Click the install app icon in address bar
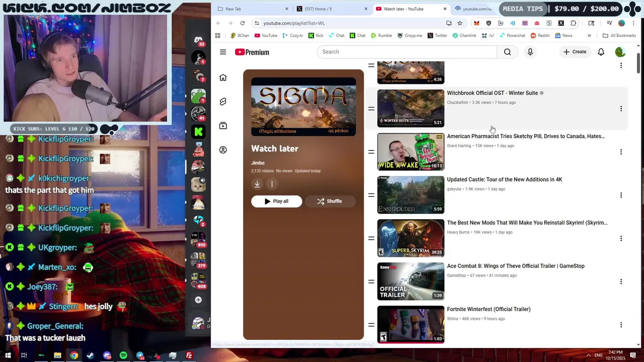The height and width of the screenshot is (362, 644). point(449,23)
